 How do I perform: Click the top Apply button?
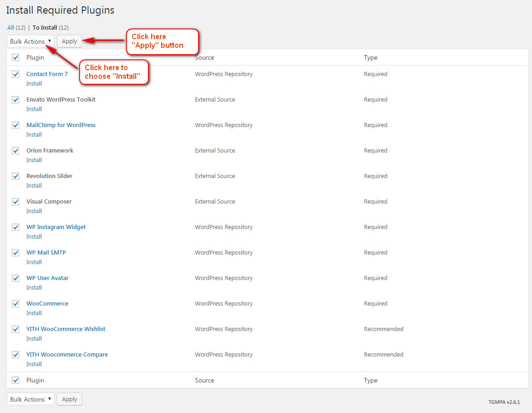click(69, 41)
